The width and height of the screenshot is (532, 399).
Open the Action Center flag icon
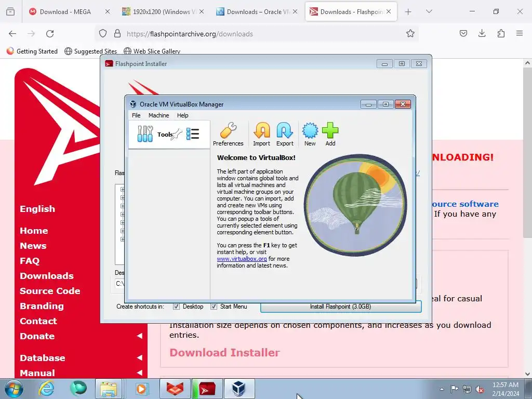pos(454,389)
